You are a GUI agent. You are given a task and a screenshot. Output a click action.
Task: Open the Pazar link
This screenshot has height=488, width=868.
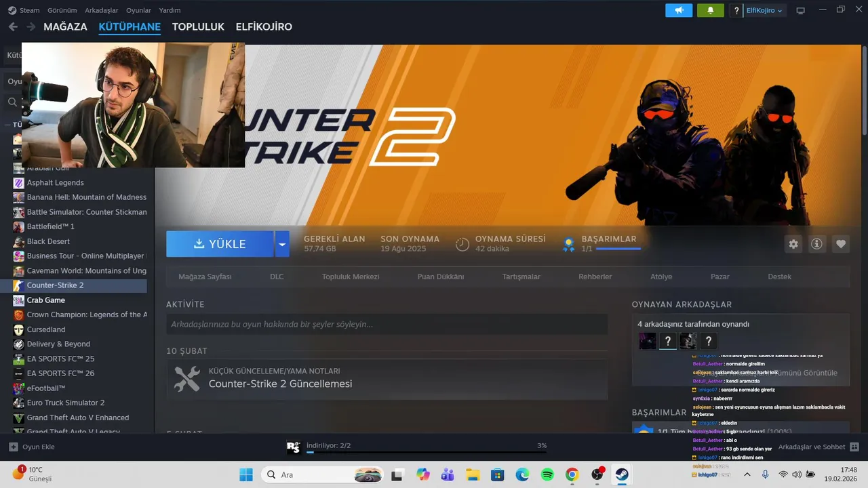point(720,277)
